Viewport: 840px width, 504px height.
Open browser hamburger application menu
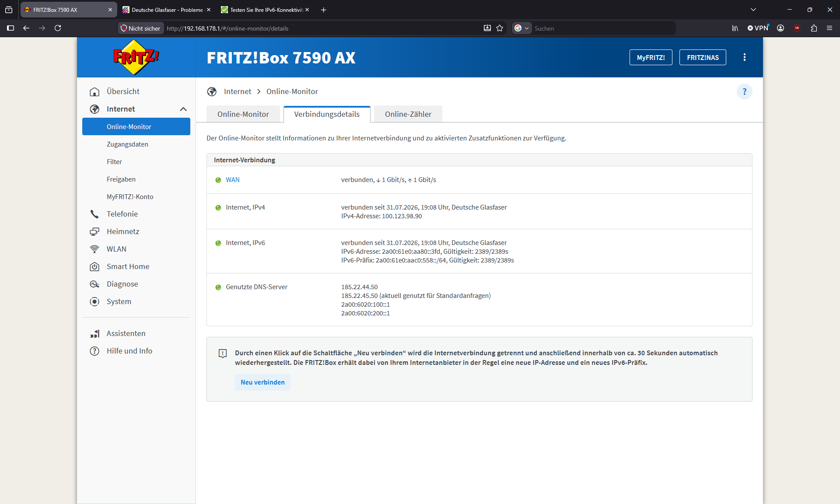tap(829, 28)
